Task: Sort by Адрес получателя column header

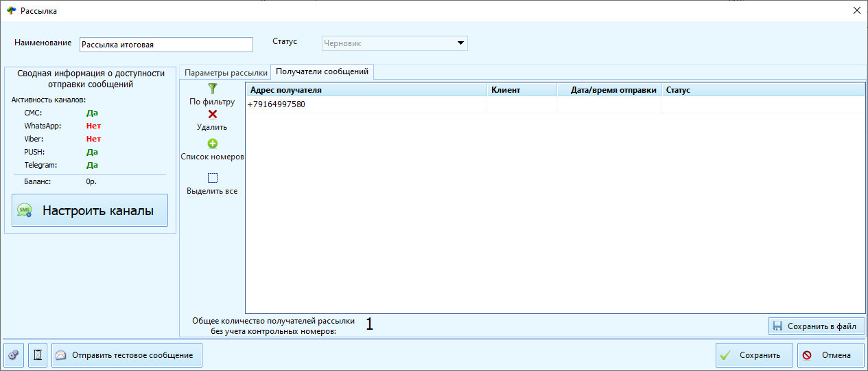Action: pos(366,90)
